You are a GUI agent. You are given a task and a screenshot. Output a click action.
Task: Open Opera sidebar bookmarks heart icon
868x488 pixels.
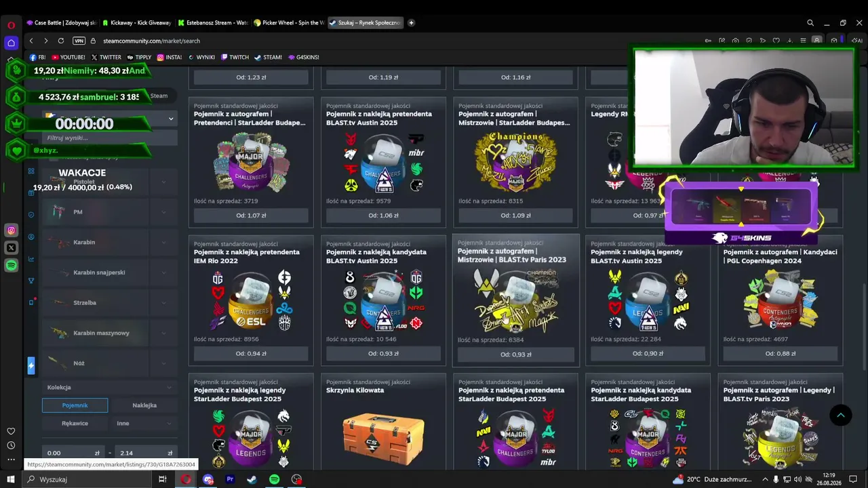pyautogui.click(x=11, y=431)
